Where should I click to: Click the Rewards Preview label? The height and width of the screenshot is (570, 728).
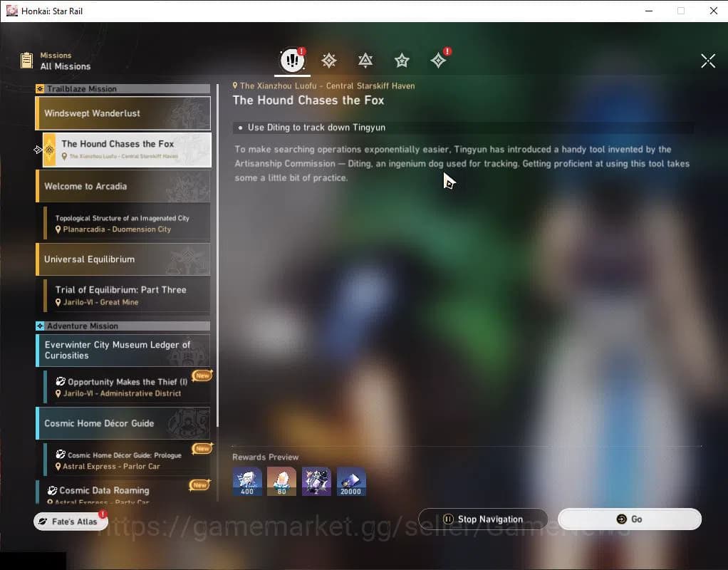point(265,457)
